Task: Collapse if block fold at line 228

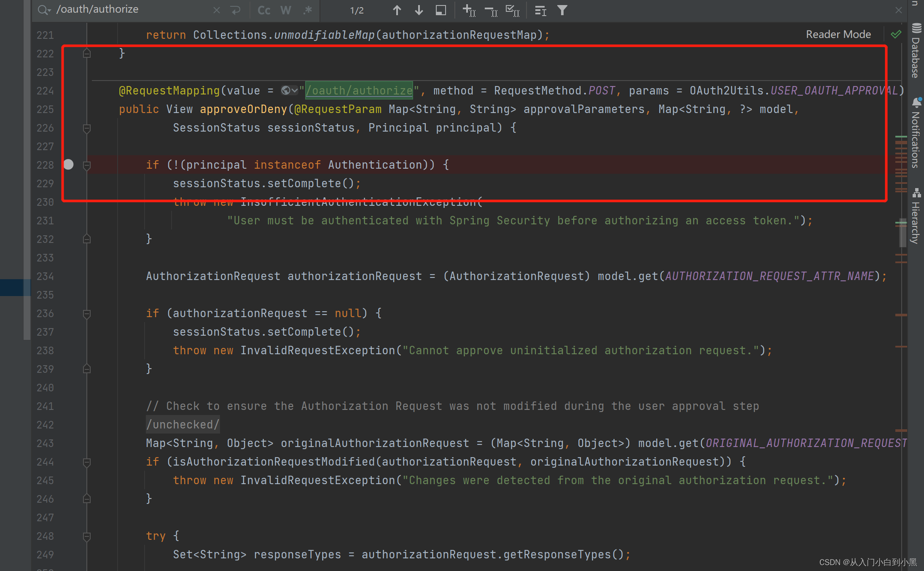Action: click(87, 165)
